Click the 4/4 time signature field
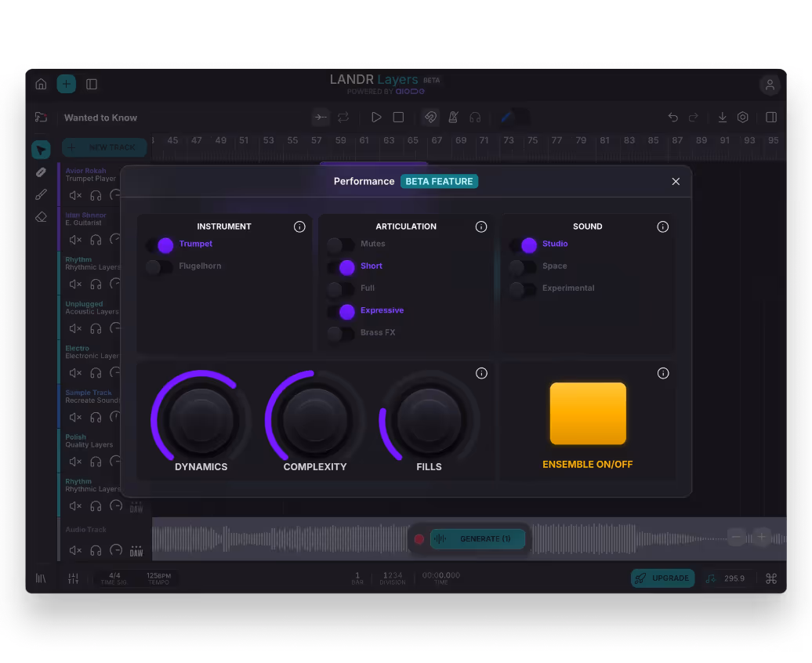 (114, 578)
